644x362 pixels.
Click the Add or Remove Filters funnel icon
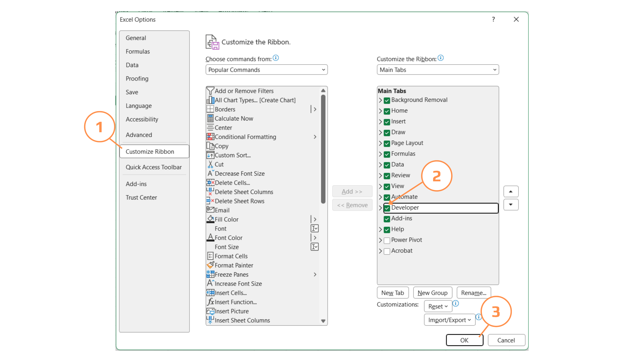click(x=210, y=91)
